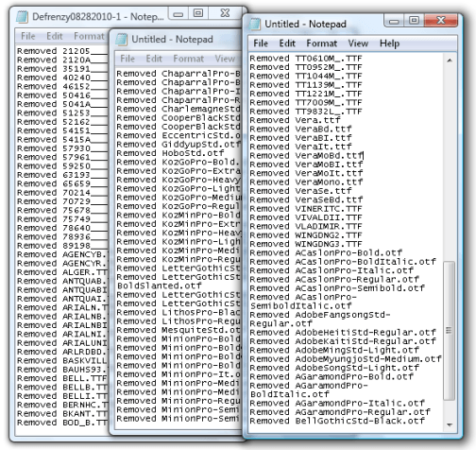Click the line 'Removed AdobeMingStd-Light.otf'

(x=334, y=350)
